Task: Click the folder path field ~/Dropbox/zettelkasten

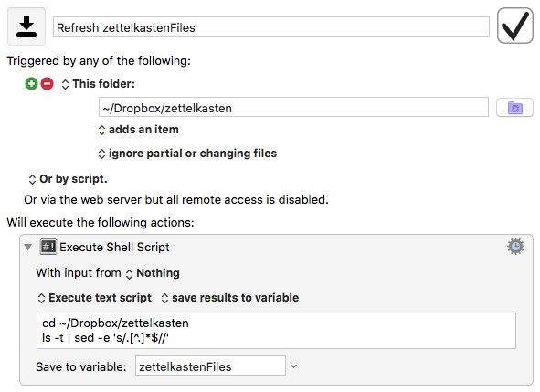Action: (293, 107)
